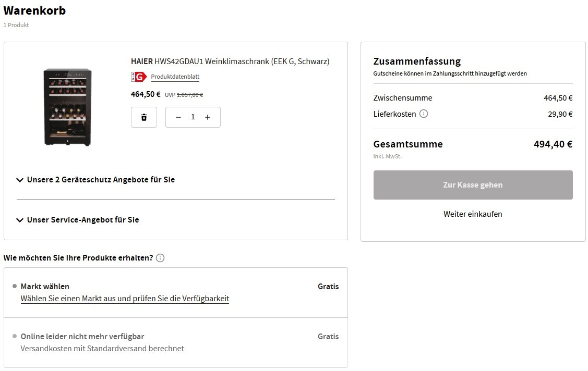Select the Online leider nicht mehr verfügbar option
Screen dimensions: 588x371
(15, 336)
